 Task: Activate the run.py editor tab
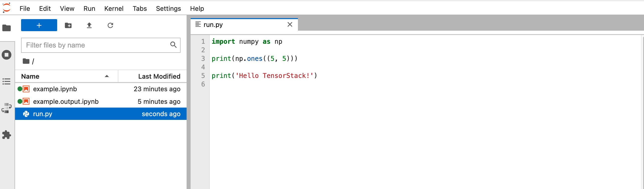pos(244,25)
